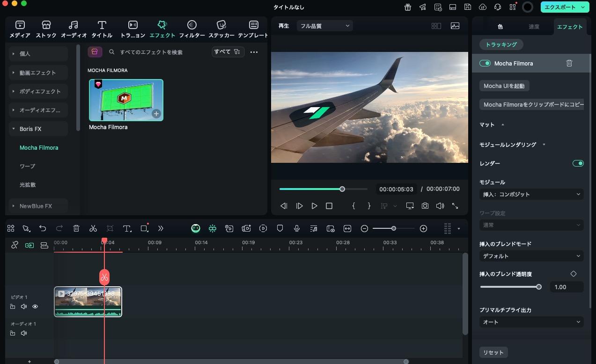This screenshot has width=596, height=364.
Task: Open the モジュール dropdown (挿入: コンポジット)
Action: [x=531, y=194]
